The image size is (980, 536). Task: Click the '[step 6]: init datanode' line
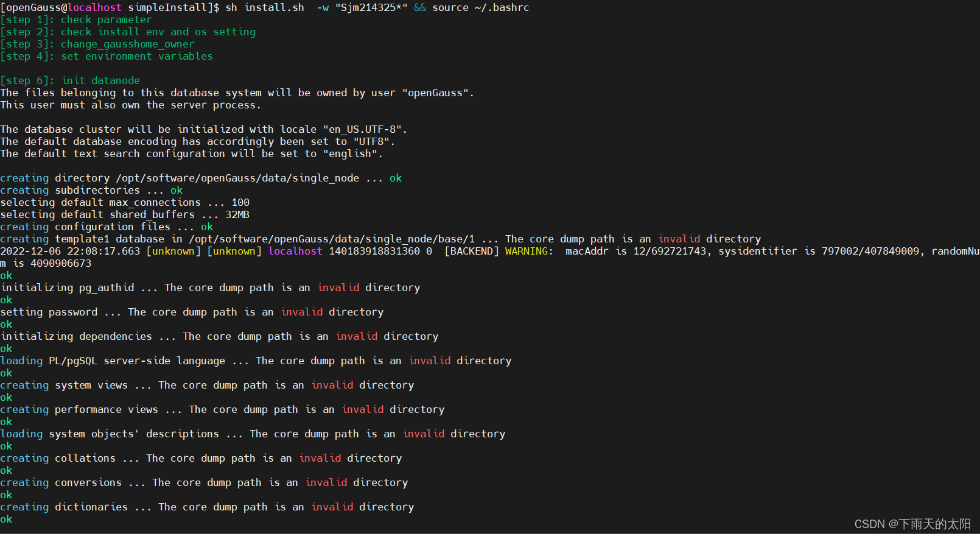click(70, 80)
